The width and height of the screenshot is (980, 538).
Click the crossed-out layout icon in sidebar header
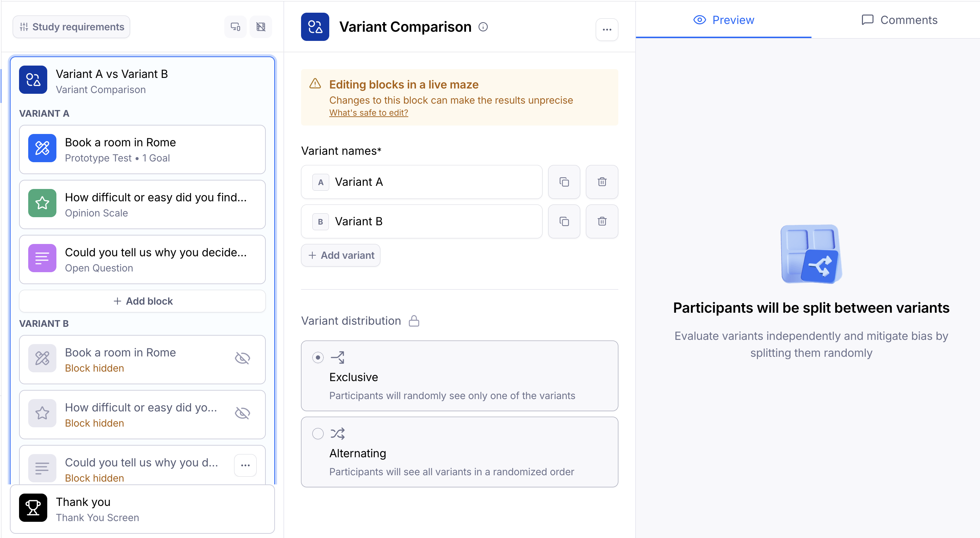tap(261, 27)
